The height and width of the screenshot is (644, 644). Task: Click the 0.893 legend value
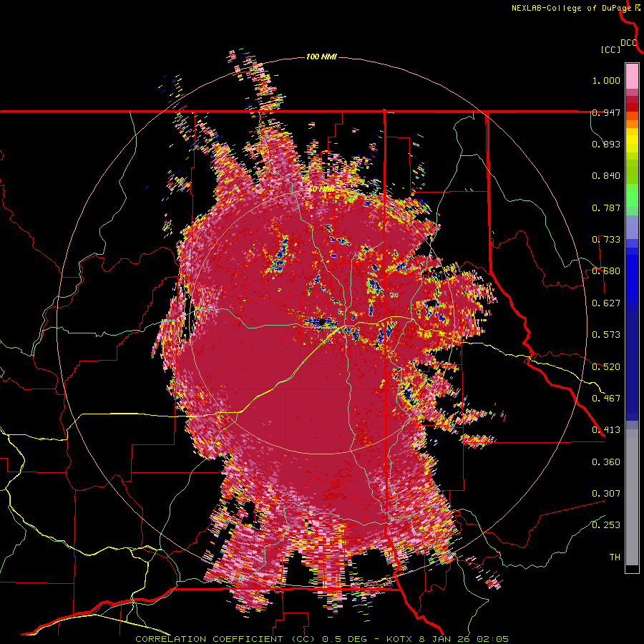point(606,144)
